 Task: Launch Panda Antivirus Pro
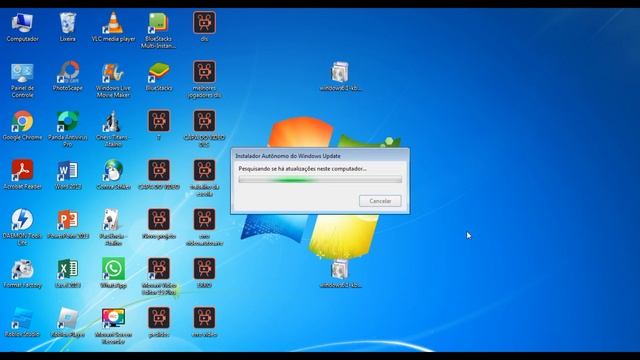coord(68,129)
